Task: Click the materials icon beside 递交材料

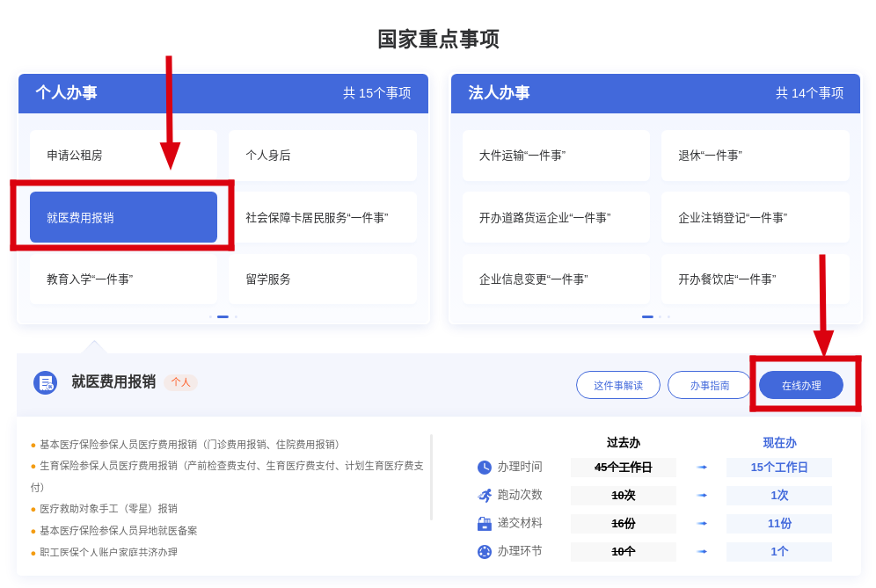Action: click(x=485, y=524)
